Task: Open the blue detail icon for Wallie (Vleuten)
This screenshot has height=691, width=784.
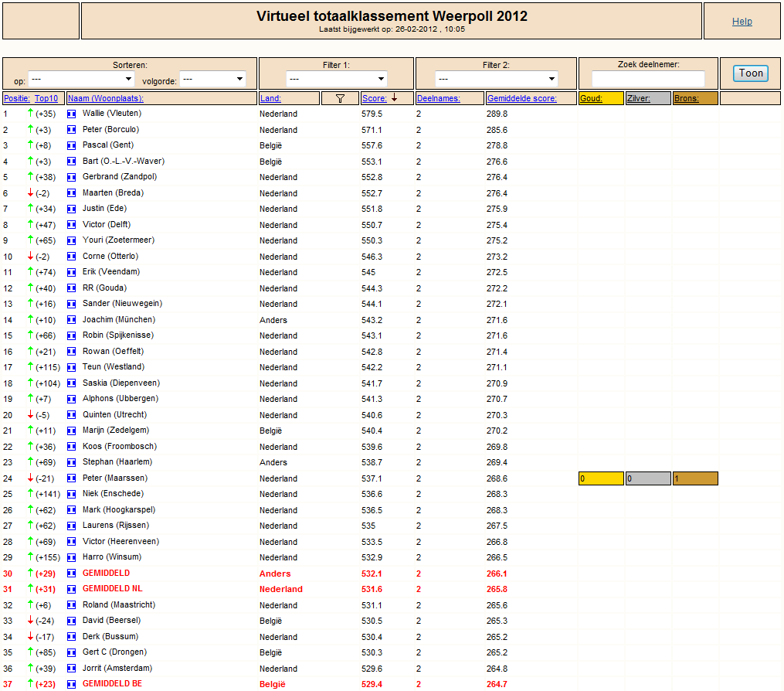Action: [72, 114]
